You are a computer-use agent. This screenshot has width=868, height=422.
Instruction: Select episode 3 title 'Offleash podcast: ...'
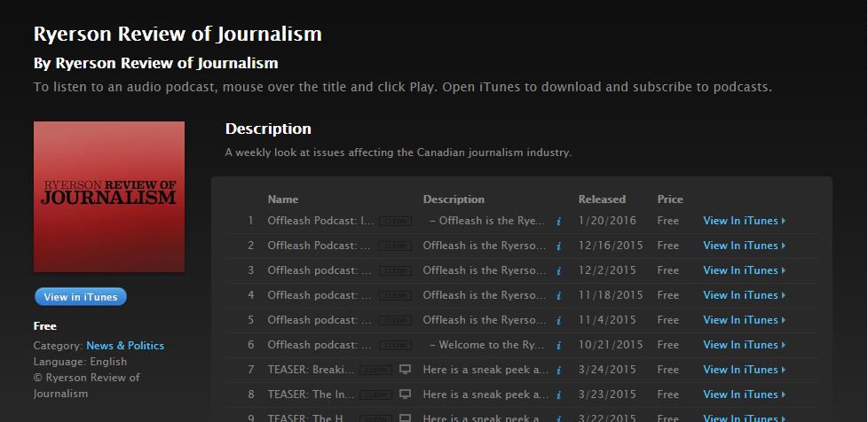tap(319, 270)
